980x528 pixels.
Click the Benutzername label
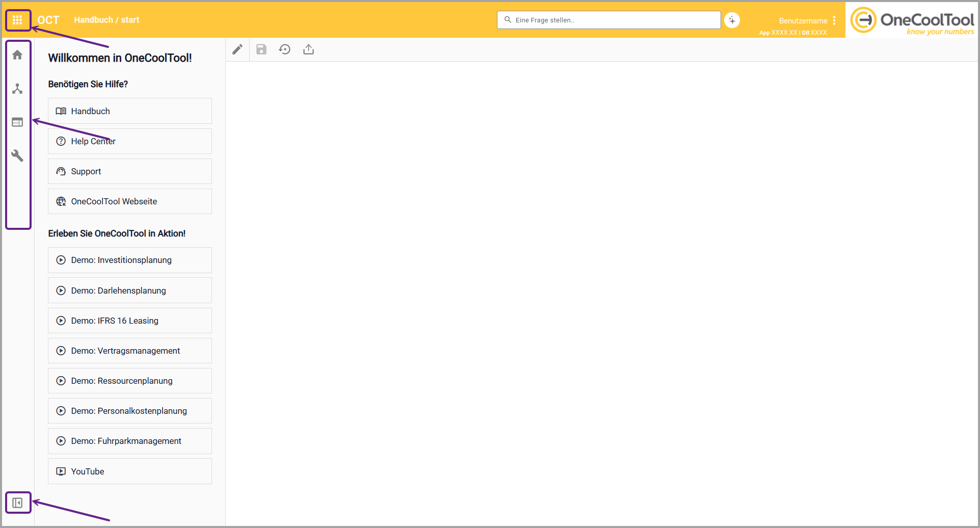[x=803, y=21]
